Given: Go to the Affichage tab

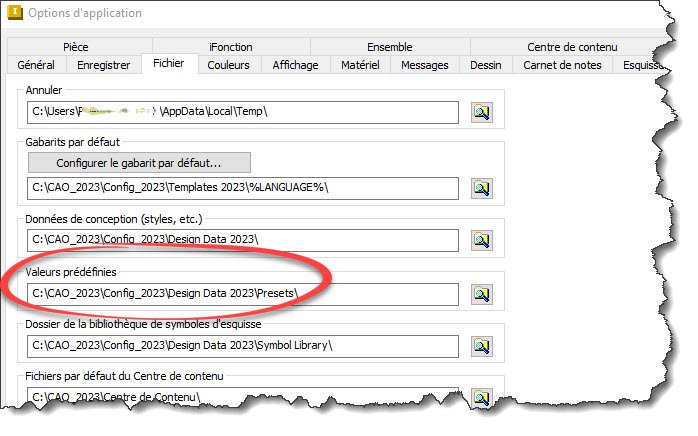Looking at the screenshot, I should click(x=295, y=65).
